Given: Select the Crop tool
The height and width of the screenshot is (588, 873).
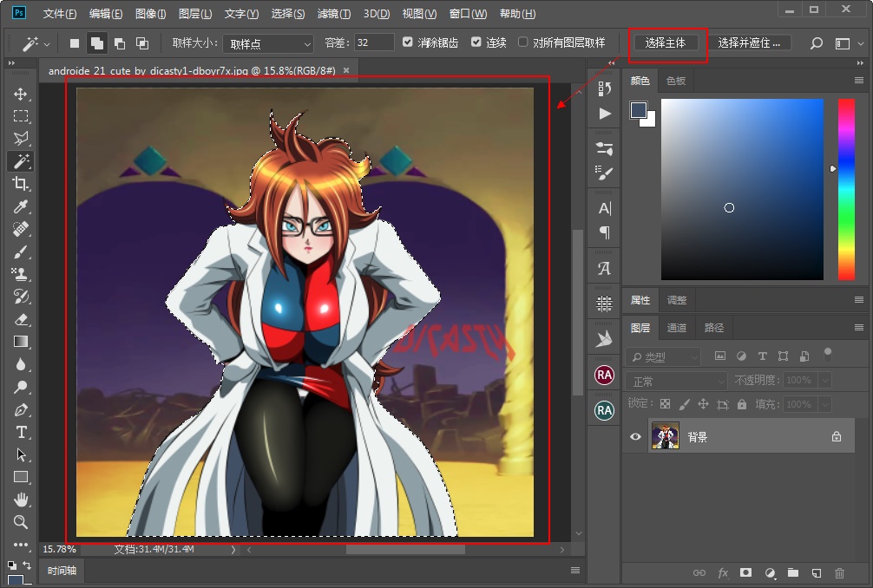Looking at the screenshot, I should (21, 183).
